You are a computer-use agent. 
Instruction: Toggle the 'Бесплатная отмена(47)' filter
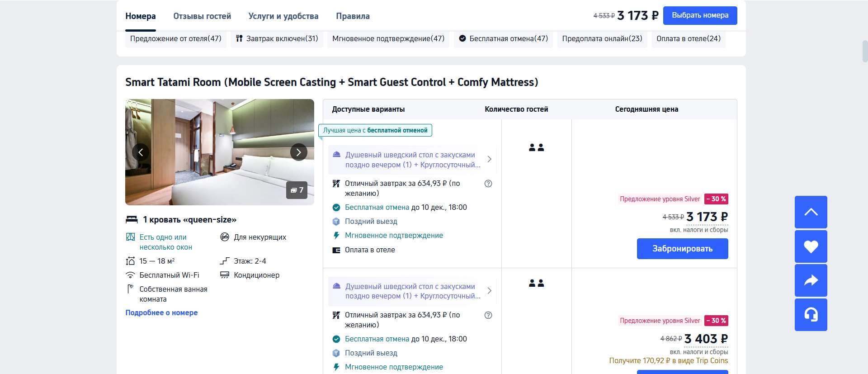click(503, 39)
